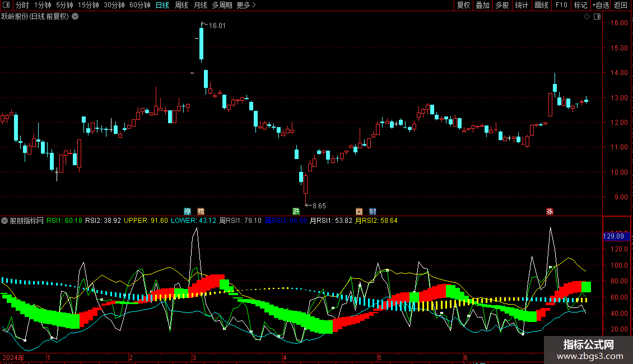Click the 标记 mark button
633x364 pixels.
pyautogui.click(x=580, y=5)
